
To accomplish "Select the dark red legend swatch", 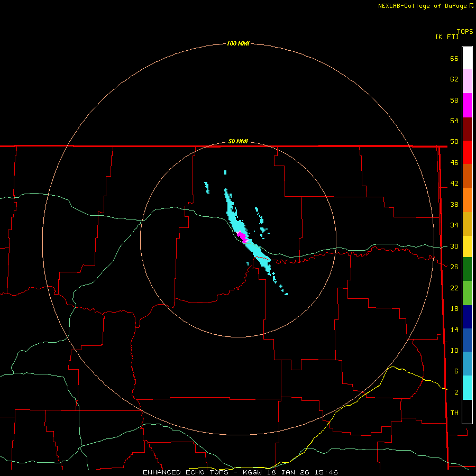I will point(467,129).
